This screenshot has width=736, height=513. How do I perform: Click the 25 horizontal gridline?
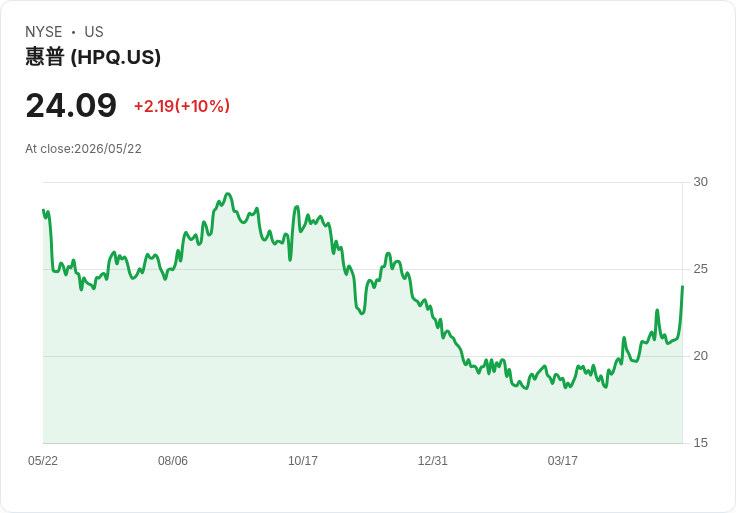pos(363,269)
